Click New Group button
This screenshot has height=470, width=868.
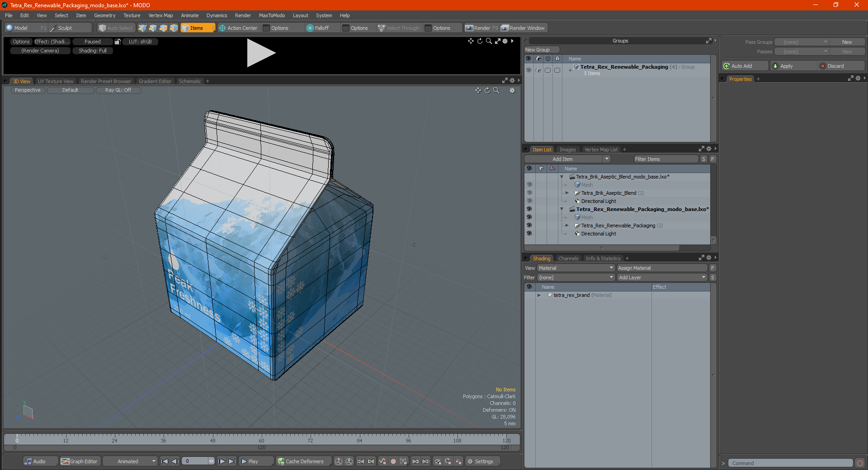pyautogui.click(x=542, y=50)
